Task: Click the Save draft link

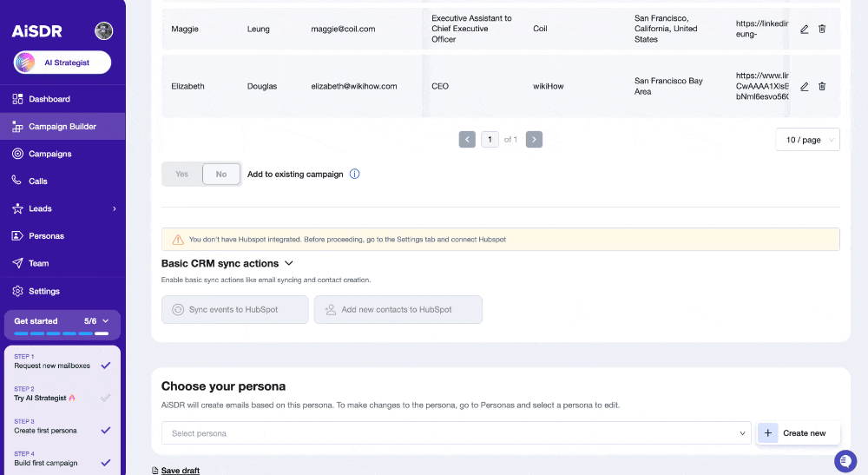Action: pos(180,471)
